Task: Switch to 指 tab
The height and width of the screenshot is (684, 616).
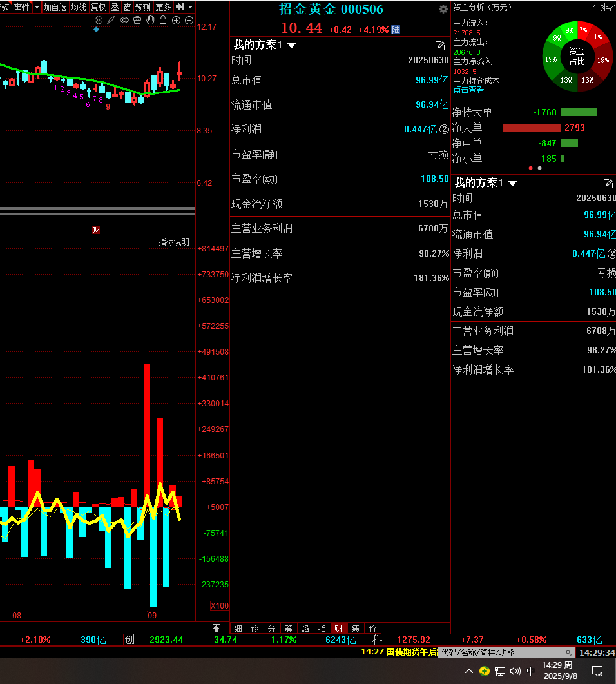Action: pyautogui.click(x=322, y=629)
